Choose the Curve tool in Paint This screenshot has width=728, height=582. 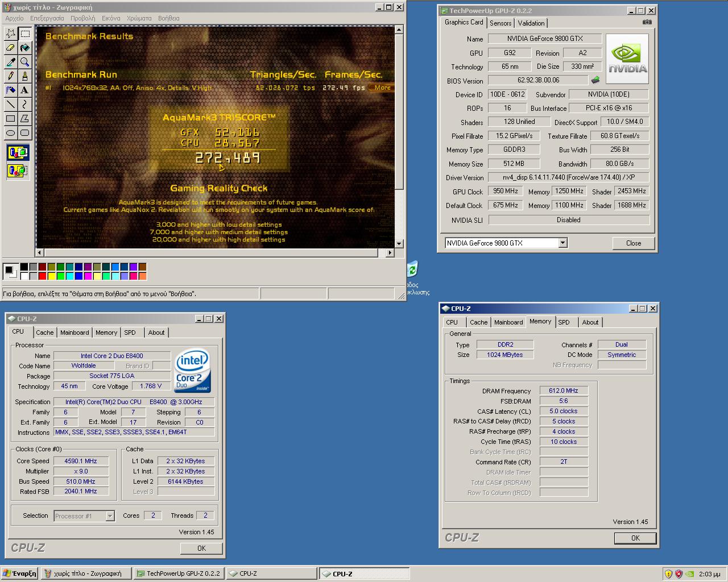[x=25, y=105]
